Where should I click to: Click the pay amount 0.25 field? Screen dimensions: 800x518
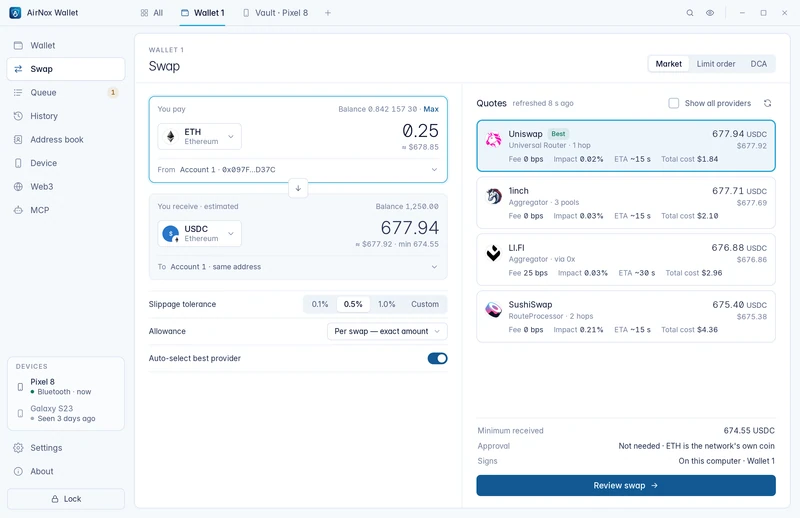point(420,131)
